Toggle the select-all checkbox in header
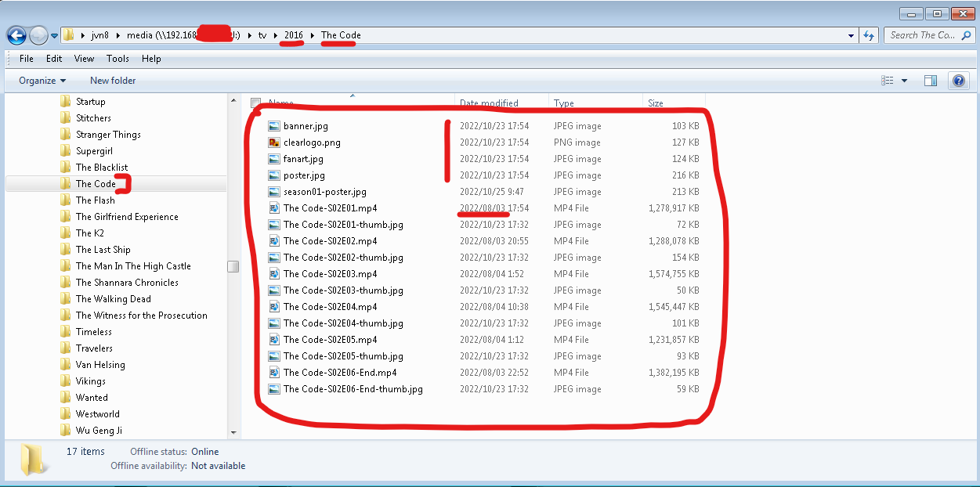This screenshot has width=980, height=487. click(x=255, y=103)
